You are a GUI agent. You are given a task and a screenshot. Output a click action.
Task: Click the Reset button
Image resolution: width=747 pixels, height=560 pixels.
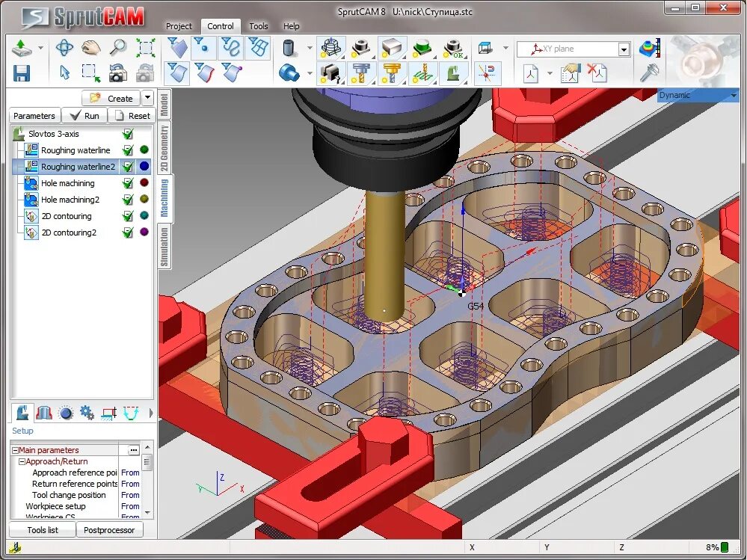click(132, 116)
